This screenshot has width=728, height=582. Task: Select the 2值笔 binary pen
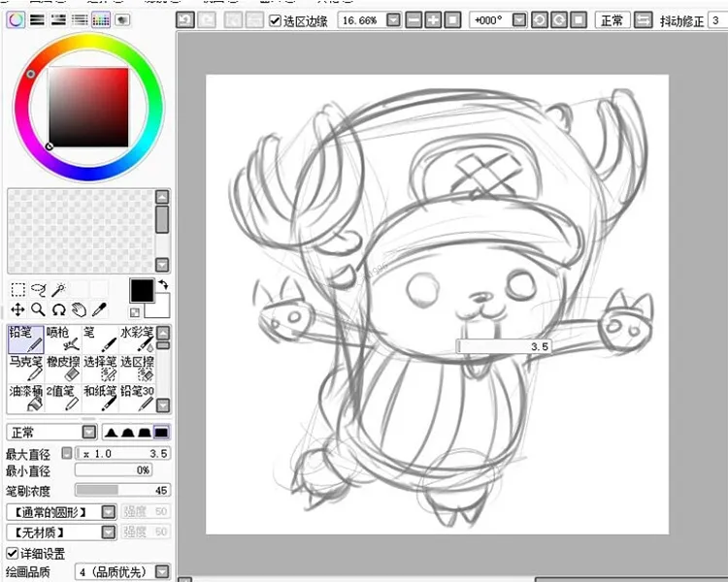63,399
